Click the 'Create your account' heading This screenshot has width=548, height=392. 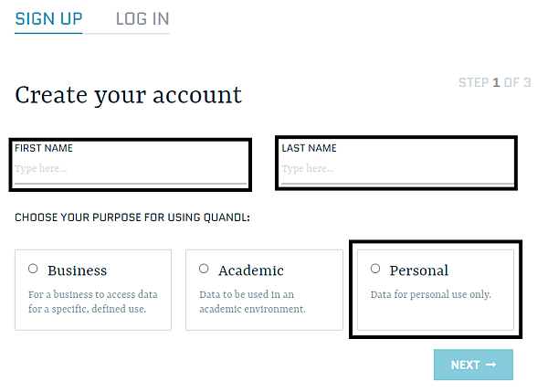pyautogui.click(x=128, y=95)
